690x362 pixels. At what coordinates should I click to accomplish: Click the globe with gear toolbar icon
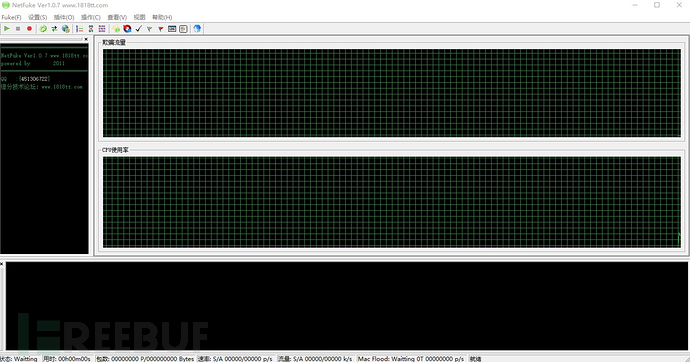(66, 29)
